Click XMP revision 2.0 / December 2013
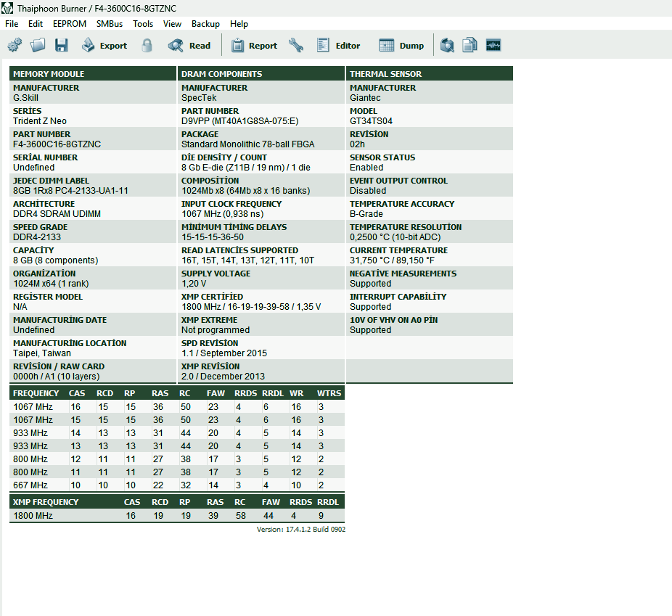This screenshot has height=616, width=672. [224, 376]
